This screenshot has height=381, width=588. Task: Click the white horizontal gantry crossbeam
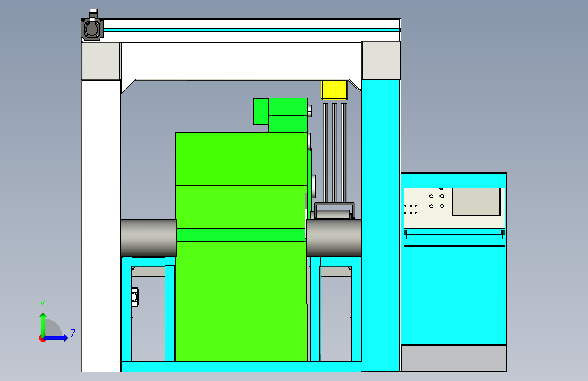pyautogui.click(x=241, y=61)
